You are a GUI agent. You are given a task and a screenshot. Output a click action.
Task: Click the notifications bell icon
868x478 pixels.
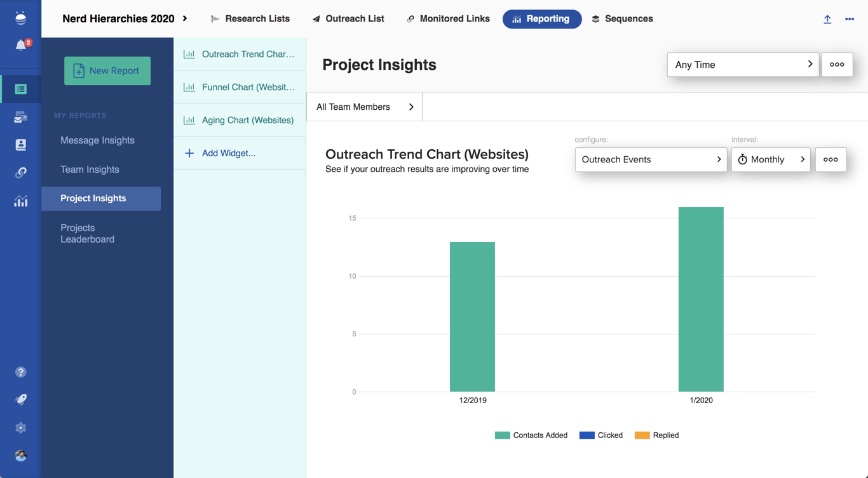click(21, 45)
